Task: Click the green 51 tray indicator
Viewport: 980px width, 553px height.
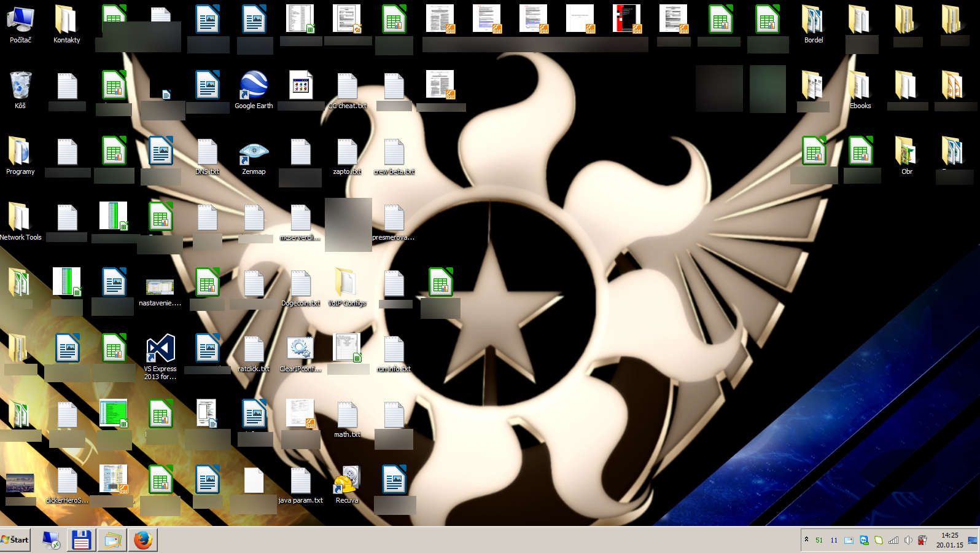Action: pyautogui.click(x=819, y=540)
